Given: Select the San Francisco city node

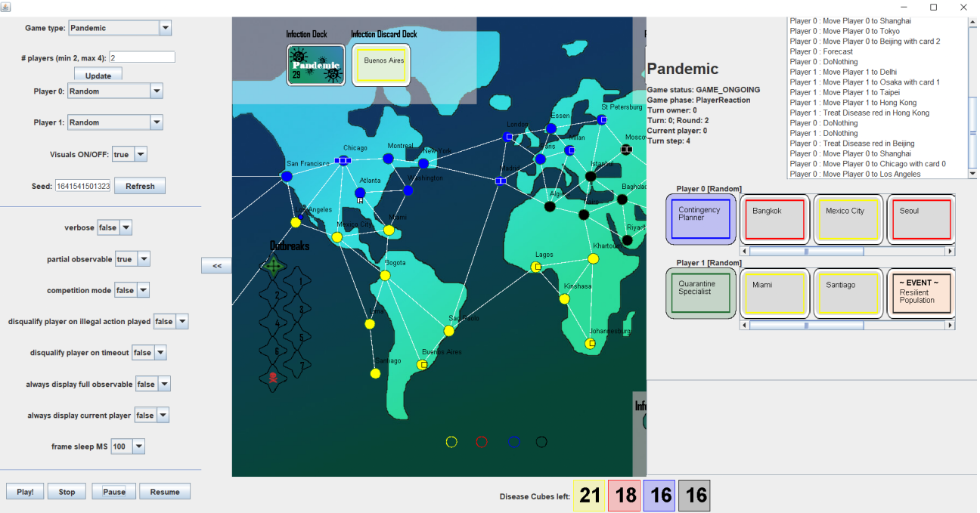Looking at the screenshot, I should pos(287,176).
